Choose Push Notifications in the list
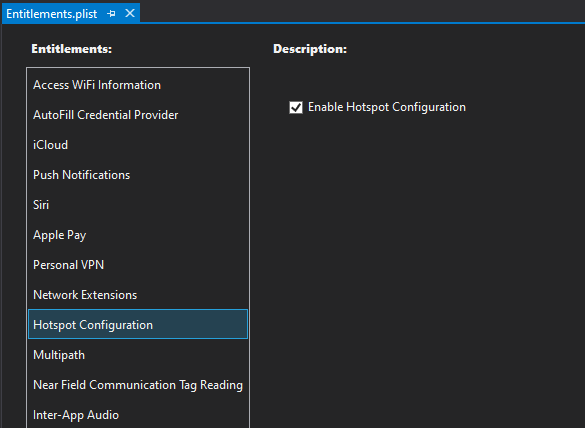585x428 pixels. click(x=138, y=175)
